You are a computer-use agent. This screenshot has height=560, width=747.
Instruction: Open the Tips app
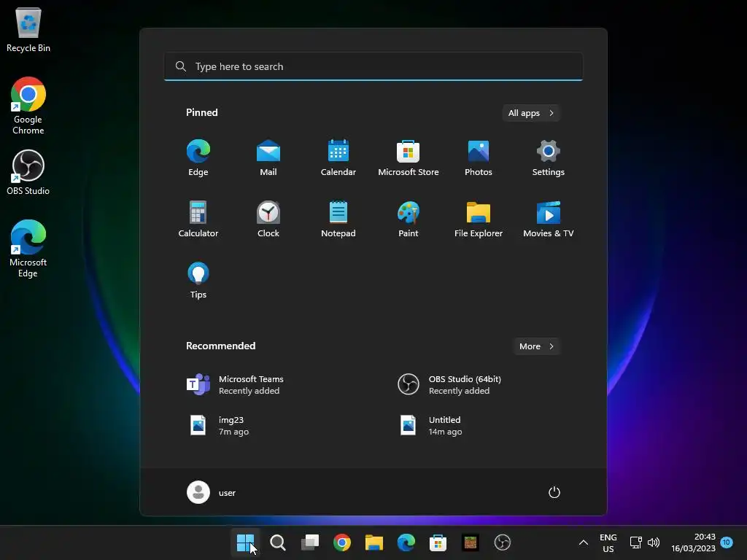[198, 281]
